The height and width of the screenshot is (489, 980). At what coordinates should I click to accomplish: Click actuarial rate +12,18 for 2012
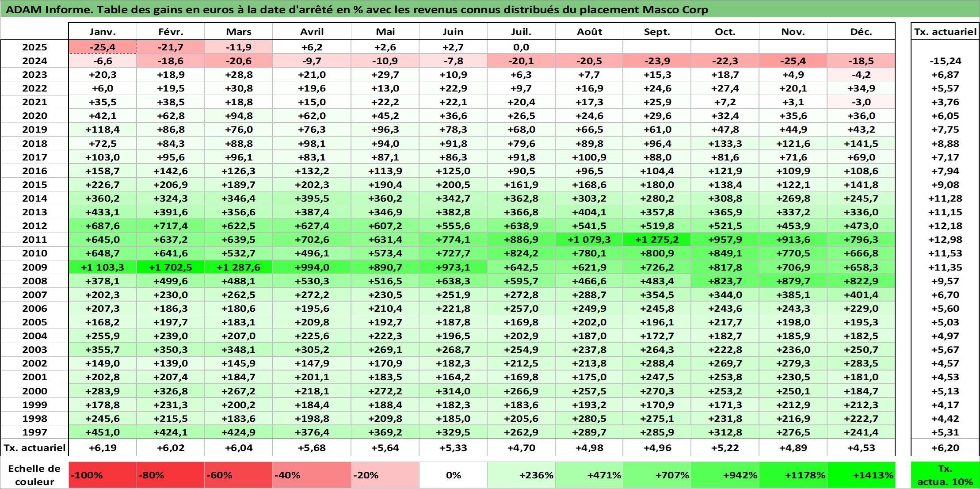945,226
